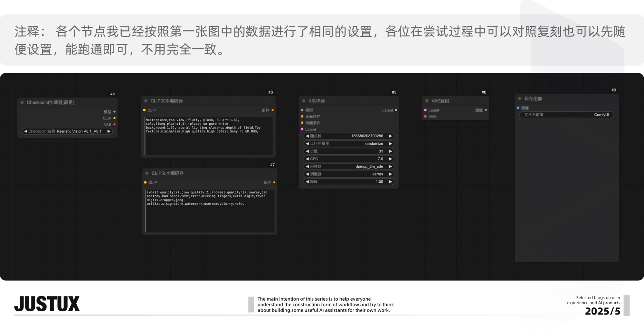This screenshot has height=330, width=644.
Task: Click the 负面条件 input dot on K采样器
Action: click(302, 123)
